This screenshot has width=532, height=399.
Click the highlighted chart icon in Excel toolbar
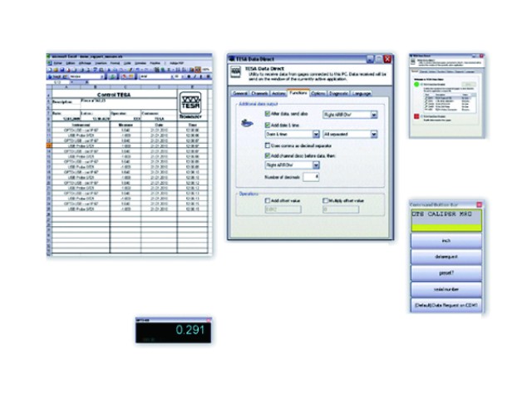197,70
